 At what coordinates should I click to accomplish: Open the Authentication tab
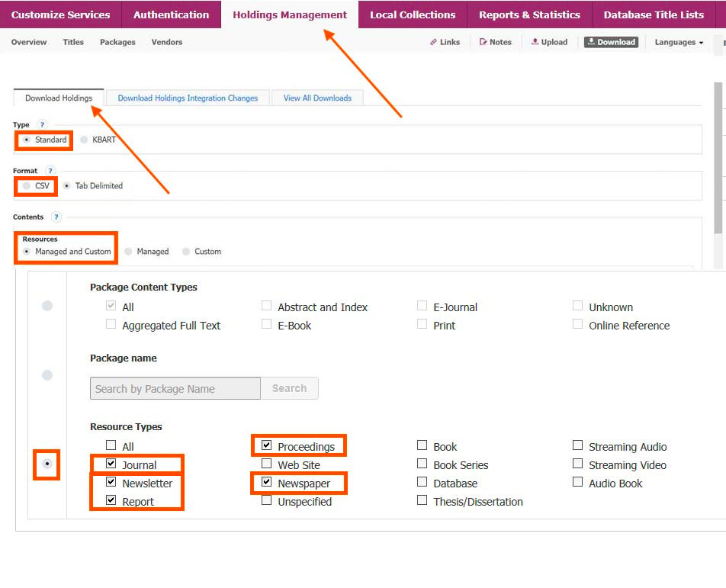172,14
